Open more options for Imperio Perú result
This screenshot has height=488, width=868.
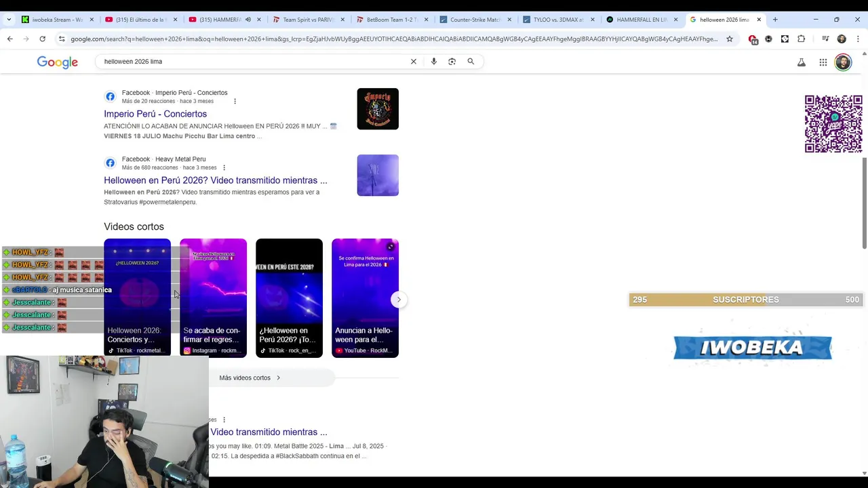235,101
